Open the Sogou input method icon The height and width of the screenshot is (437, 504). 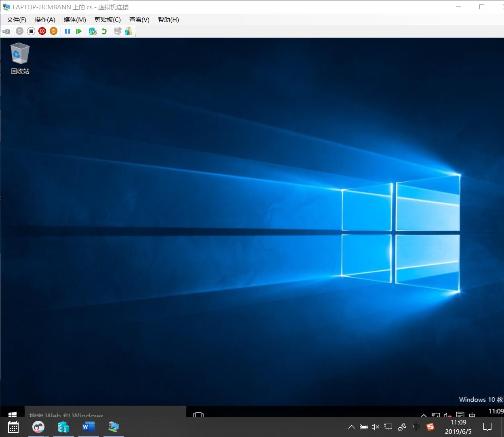(x=430, y=427)
